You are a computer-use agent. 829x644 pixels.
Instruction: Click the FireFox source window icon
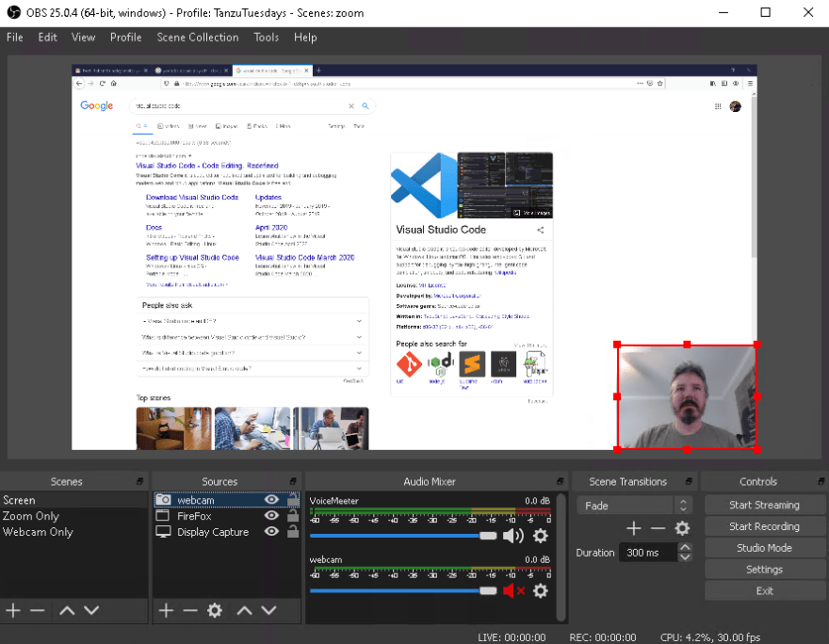(x=163, y=516)
